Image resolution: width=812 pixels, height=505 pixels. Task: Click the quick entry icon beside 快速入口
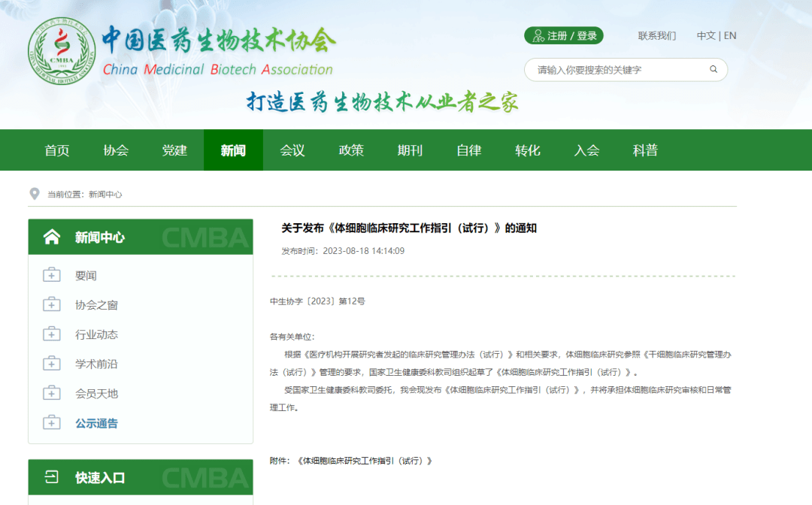pyautogui.click(x=52, y=477)
